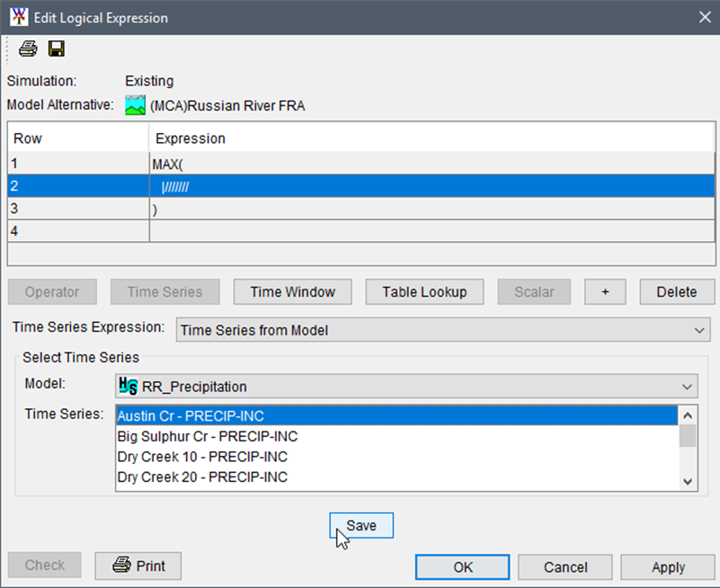Save the expression via the floppy disk toolbar icon

tap(56, 49)
